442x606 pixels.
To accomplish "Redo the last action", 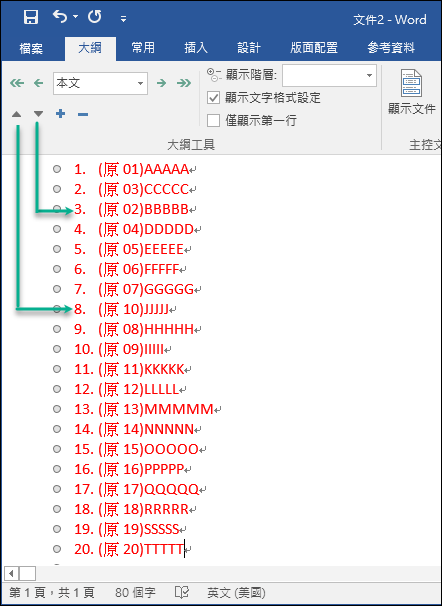I will pos(94,17).
